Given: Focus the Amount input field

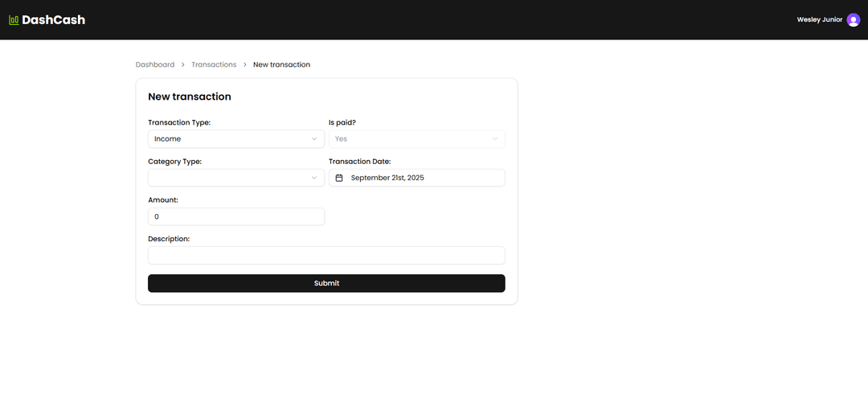Looking at the screenshot, I should (x=236, y=216).
